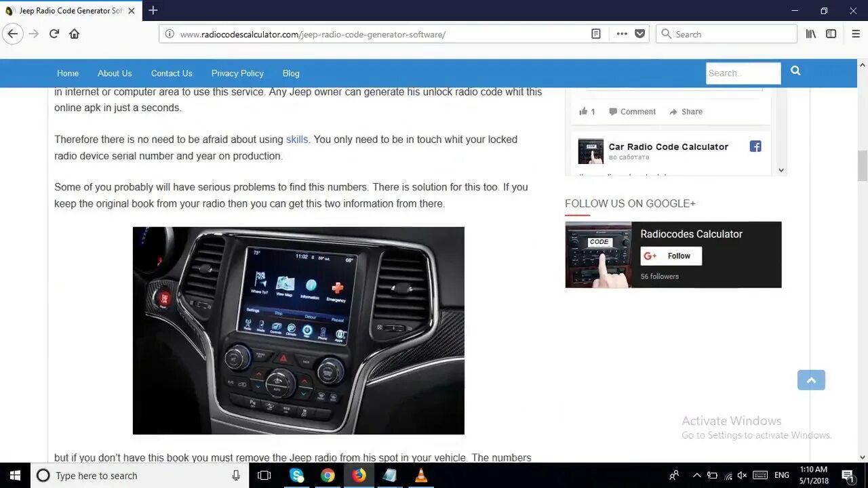Open Radiocodes Calculator Google+ profile name
Viewport: 868px width, 488px height.
click(x=691, y=234)
